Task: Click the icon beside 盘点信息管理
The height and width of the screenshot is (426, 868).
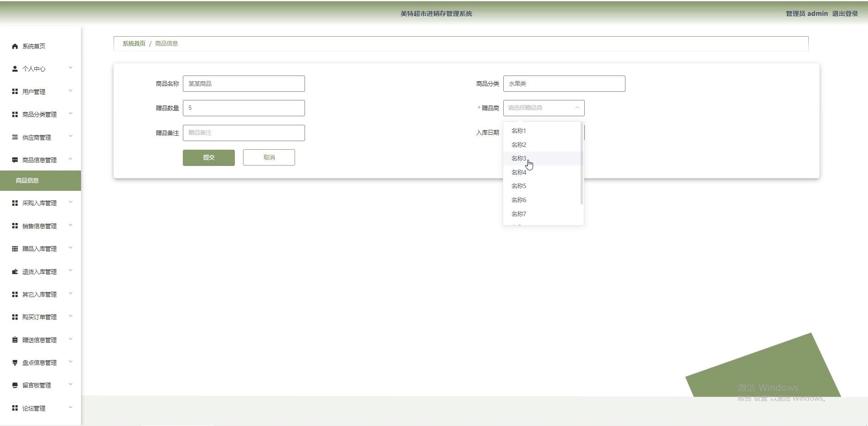Action: 15,363
